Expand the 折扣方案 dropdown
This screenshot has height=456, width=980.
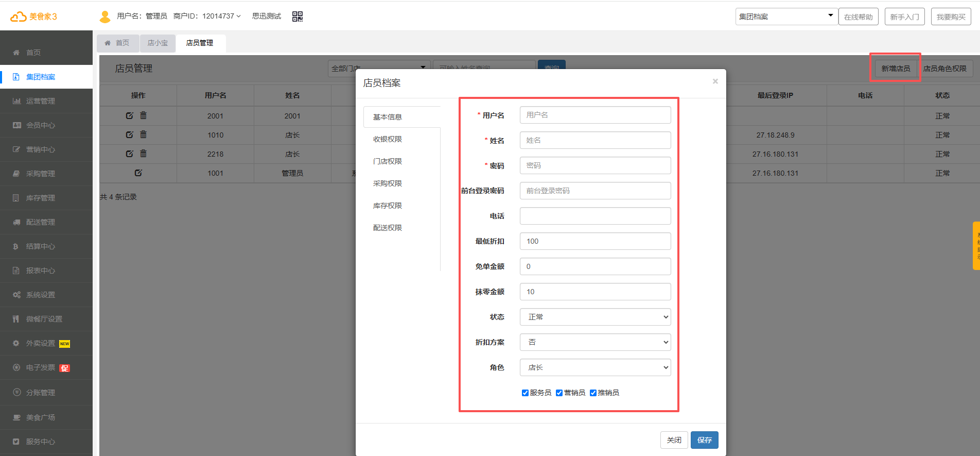[595, 342]
